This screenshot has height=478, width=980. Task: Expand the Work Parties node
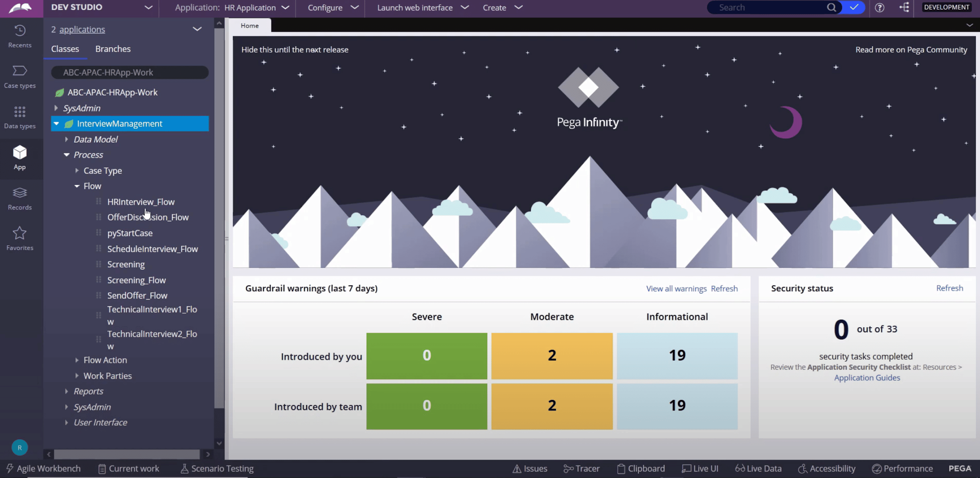pyautogui.click(x=77, y=375)
